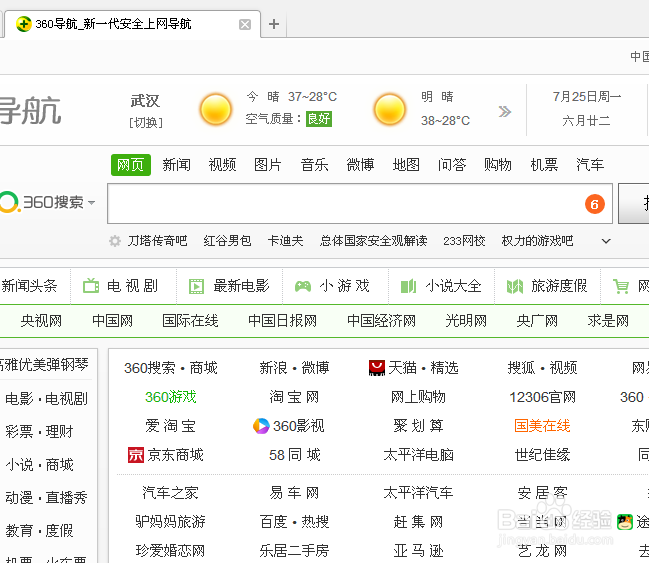Open the 中国网 link
This screenshot has width=649, height=563.
[113, 321]
